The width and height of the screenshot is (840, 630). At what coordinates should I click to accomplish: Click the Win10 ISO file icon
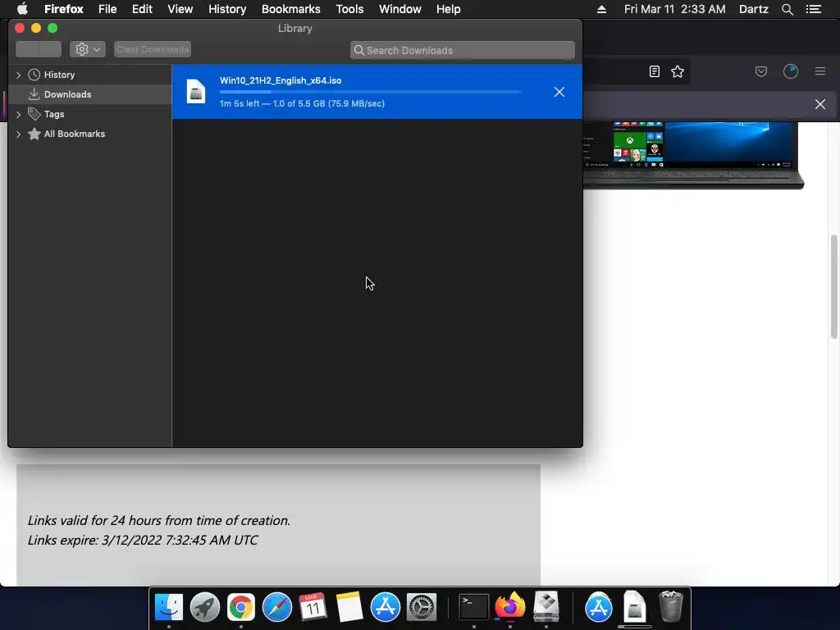click(x=196, y=91)
